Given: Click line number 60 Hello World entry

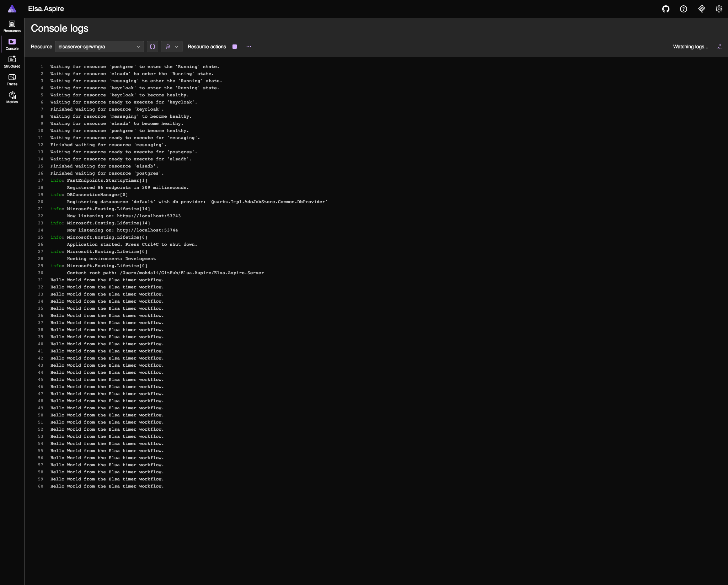Looking at the screenshot, I should 107,486.
